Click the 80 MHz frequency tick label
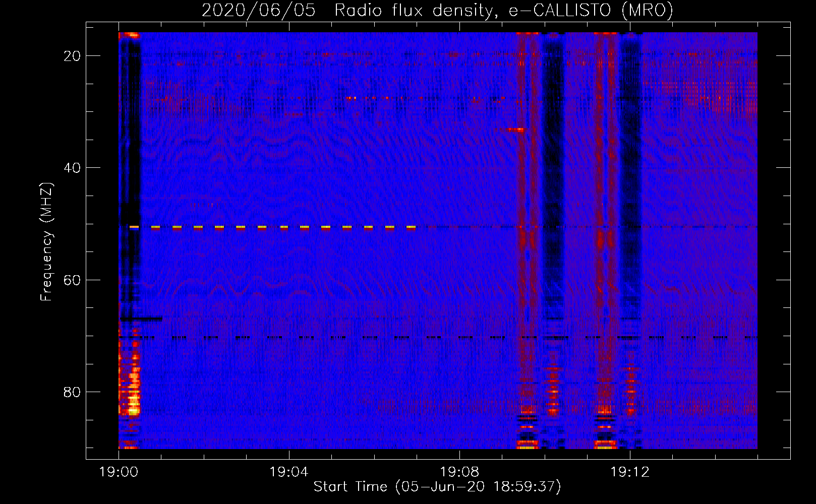This screenshot has width=816, height=504. point(72,392)
